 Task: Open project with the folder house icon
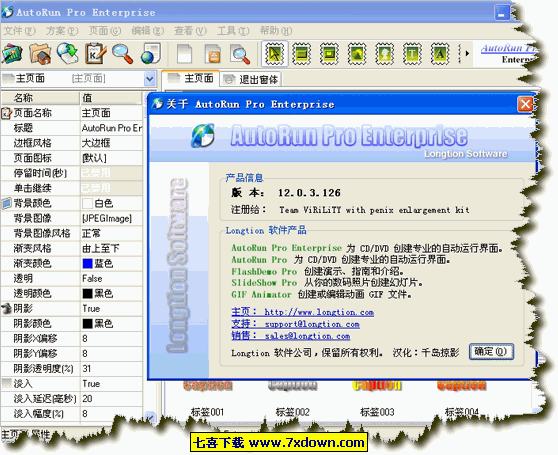click(x=40, y=54)
